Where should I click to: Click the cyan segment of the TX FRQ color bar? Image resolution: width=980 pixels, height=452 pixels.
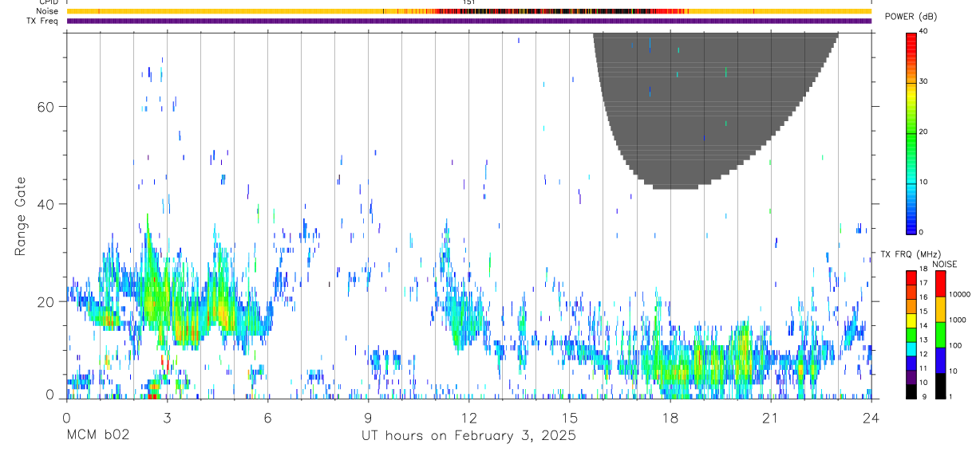(911, 349)
